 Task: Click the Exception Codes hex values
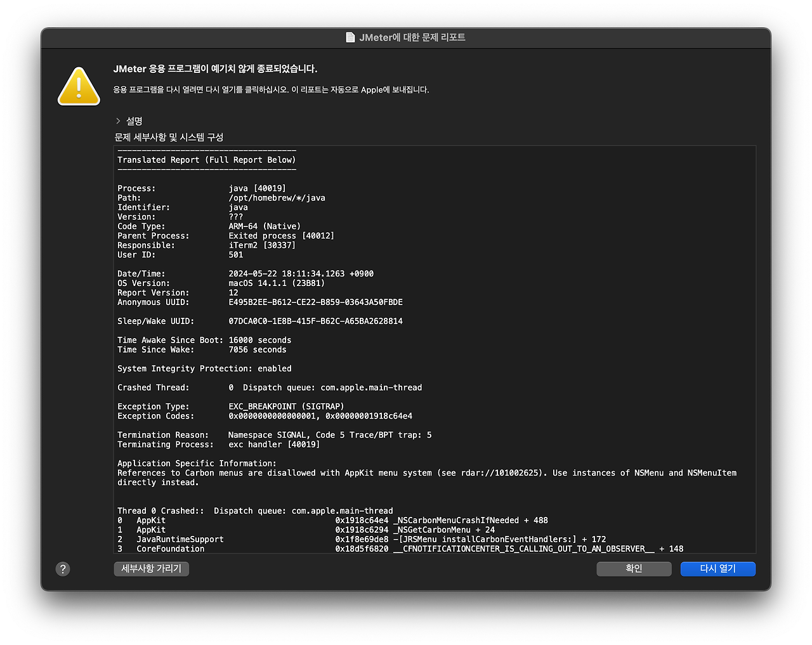(x=320, y=416)
